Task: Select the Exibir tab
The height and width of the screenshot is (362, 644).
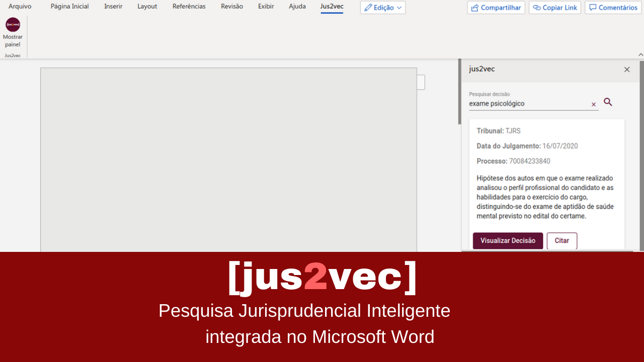Action: (x=266, y=7)
